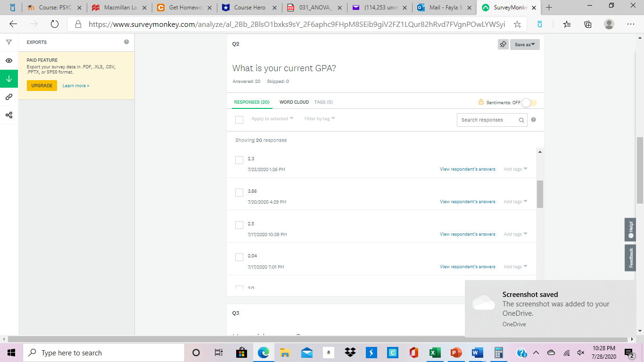Open File Explorer from the taskbar

tap(285, 353)
